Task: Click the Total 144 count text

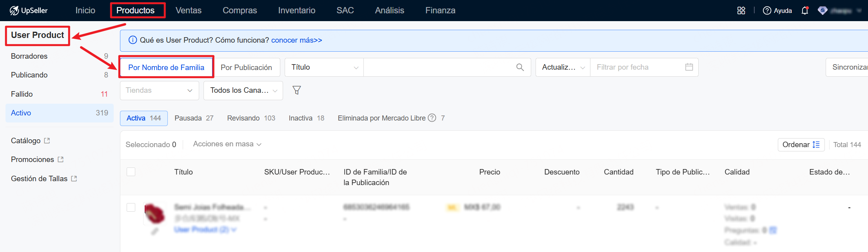Action: [x=847, y=145]
